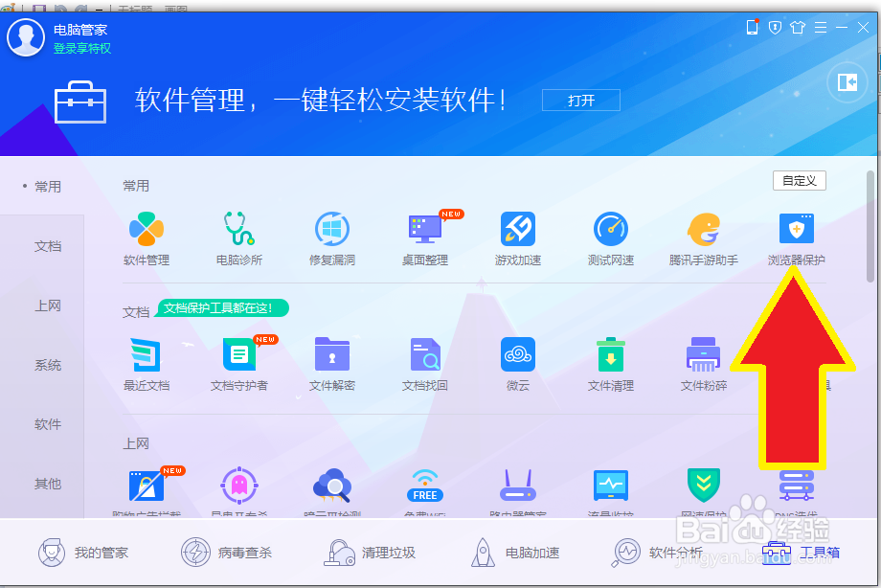Select 软件 in left sidebar
Screen dimensions: 881x588
[47, 424]
